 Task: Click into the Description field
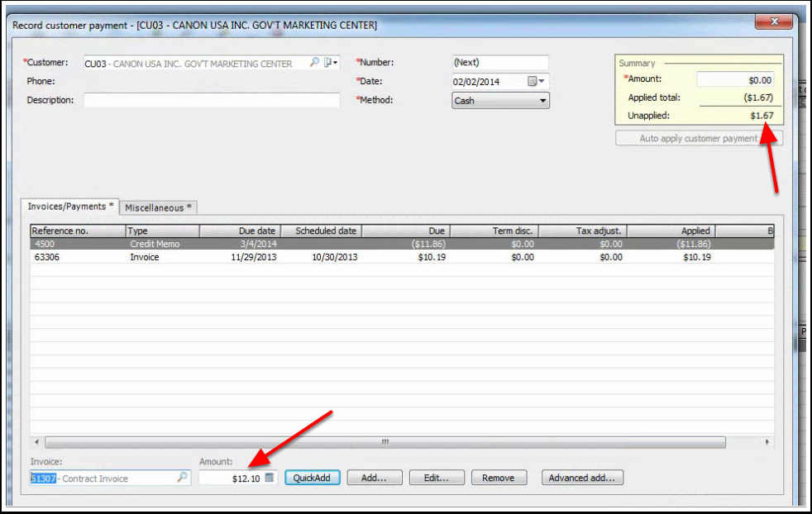[x=212, y=100]
